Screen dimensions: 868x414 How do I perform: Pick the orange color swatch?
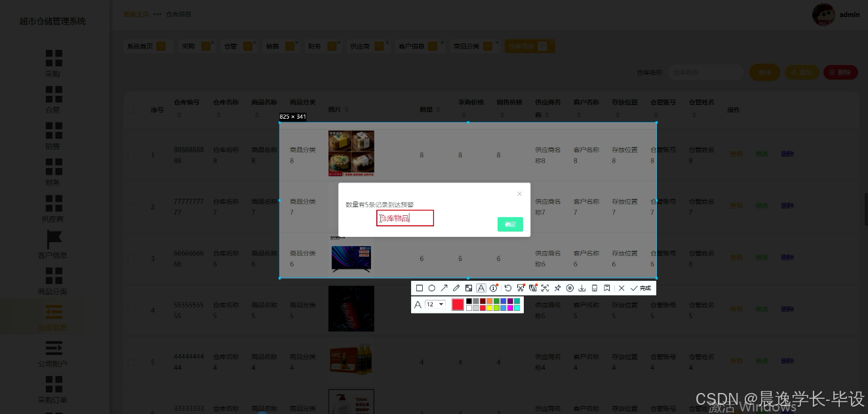(490, 301)
